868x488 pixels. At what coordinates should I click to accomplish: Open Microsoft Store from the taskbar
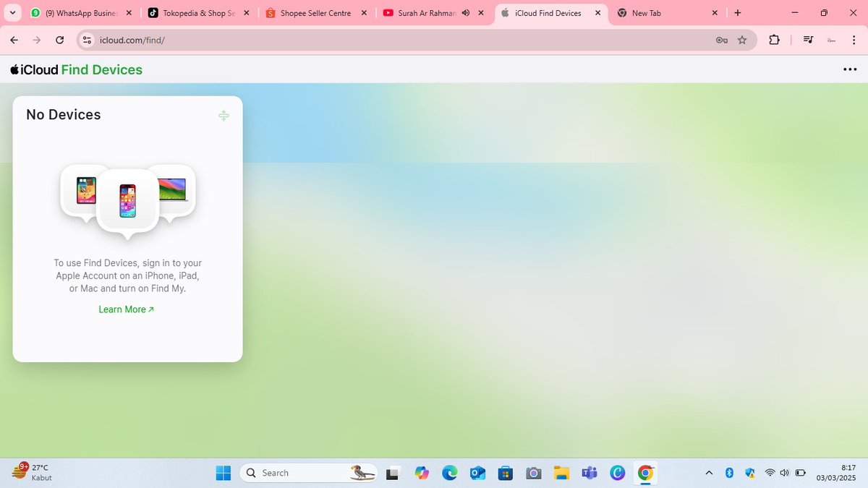[506, 473]
